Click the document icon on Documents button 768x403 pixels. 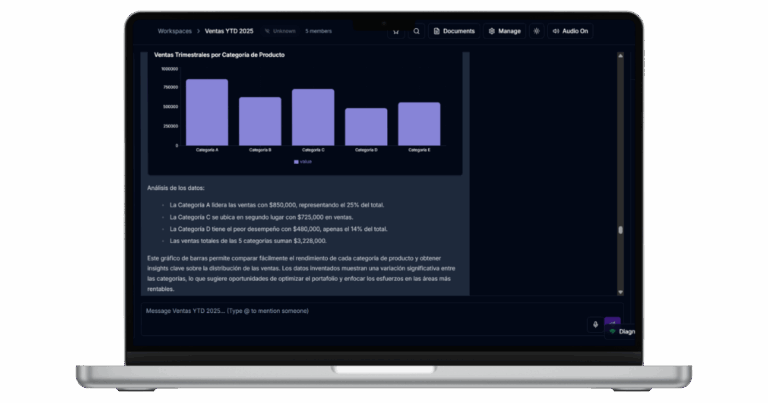click(x=436, y=31)
